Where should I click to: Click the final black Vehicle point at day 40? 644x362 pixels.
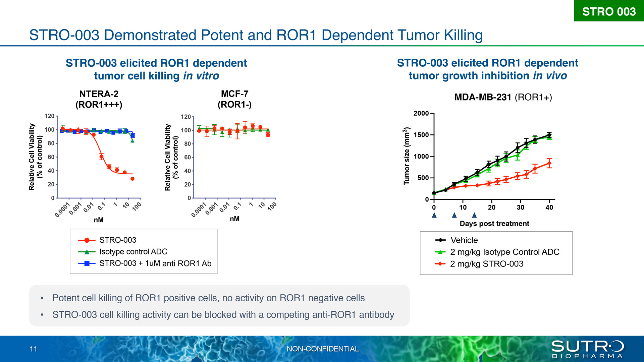pyautogui.click(x=549, y=135)
